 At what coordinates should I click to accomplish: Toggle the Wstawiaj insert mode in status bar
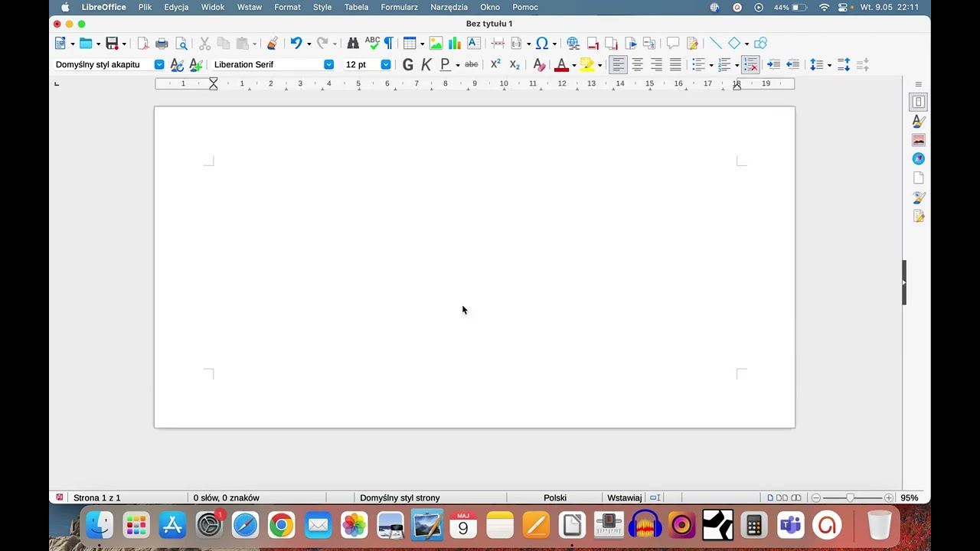625,497
